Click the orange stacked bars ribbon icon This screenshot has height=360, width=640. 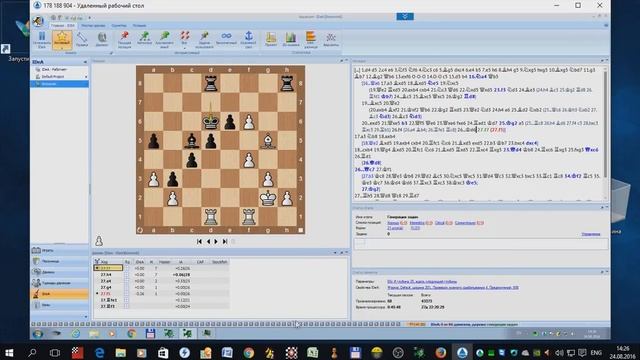pos(311,37)
